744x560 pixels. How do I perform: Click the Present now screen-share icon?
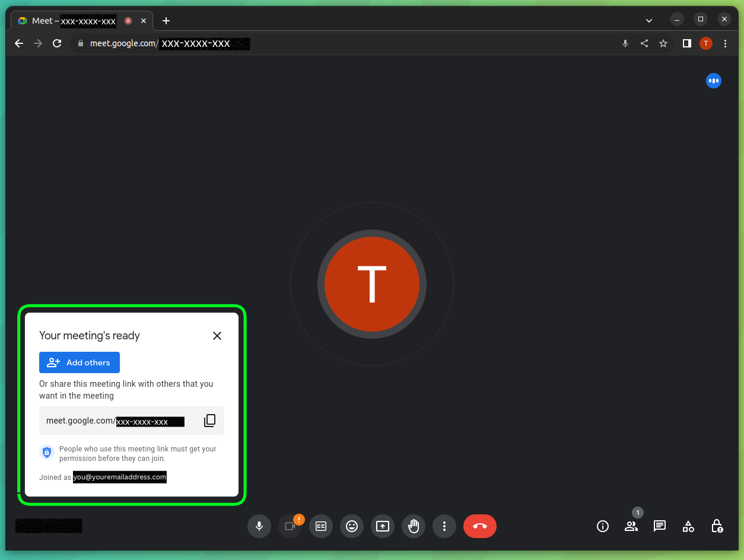(x=382, y=526)
